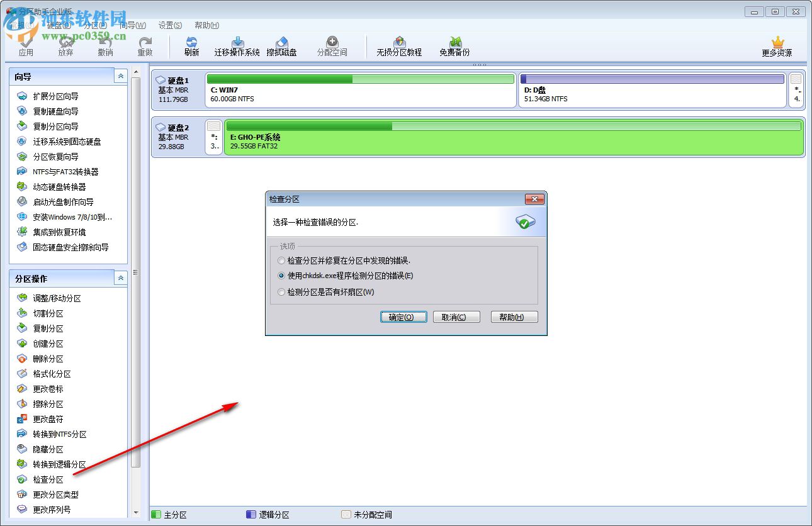Select 检查分区并修复 repair option
The image size is (812, 526).
click(281, 260)
